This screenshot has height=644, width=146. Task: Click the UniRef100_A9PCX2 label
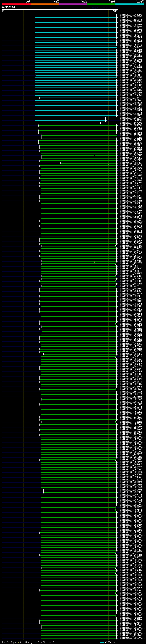coord(131,22)
